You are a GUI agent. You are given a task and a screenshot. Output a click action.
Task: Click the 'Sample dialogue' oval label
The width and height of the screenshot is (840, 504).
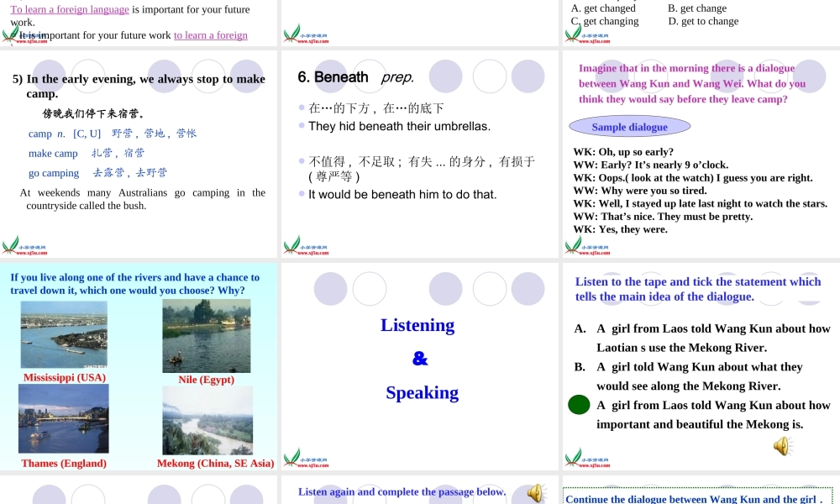629,127
